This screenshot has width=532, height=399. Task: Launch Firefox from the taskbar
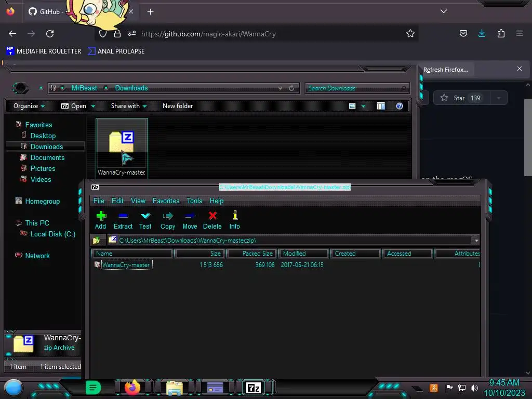coord(132,387)
